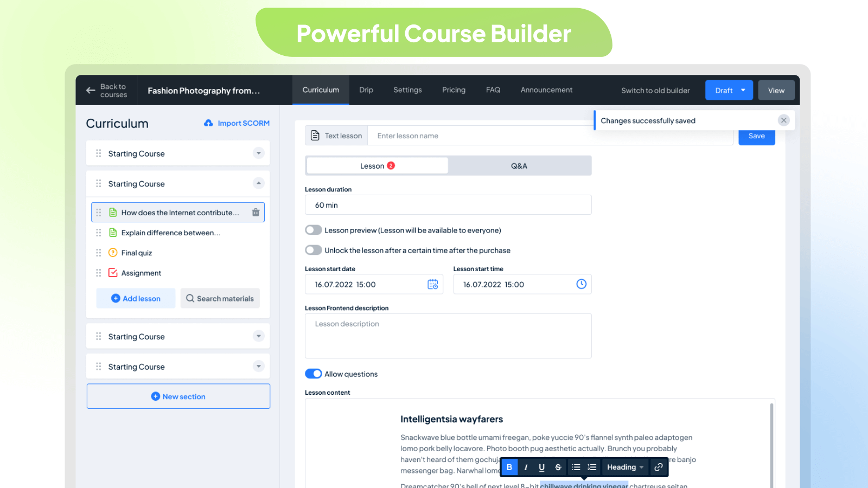Apply strikethrough to selected text

pos(558,467)
